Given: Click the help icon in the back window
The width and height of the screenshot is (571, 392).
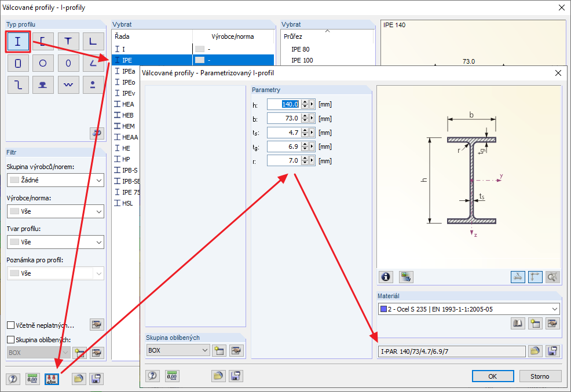Looking at the screenshot, I should tap(13, 379).
